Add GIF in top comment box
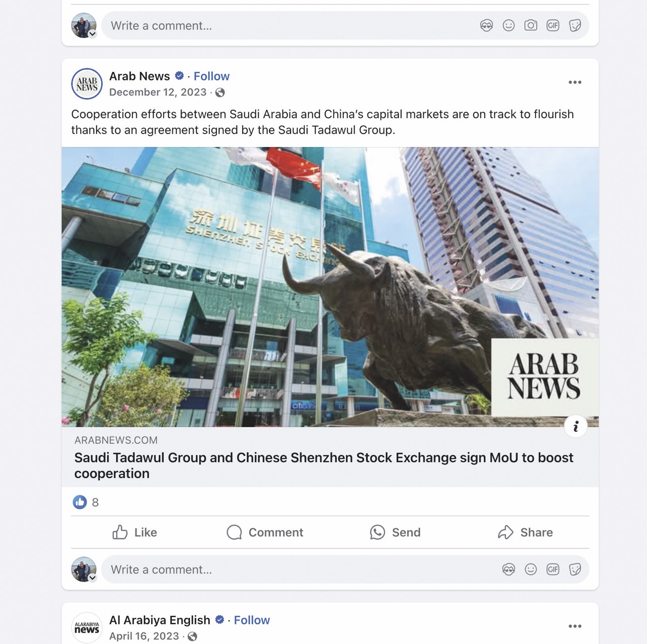647x644 pixels. click(x=553, y=25)
